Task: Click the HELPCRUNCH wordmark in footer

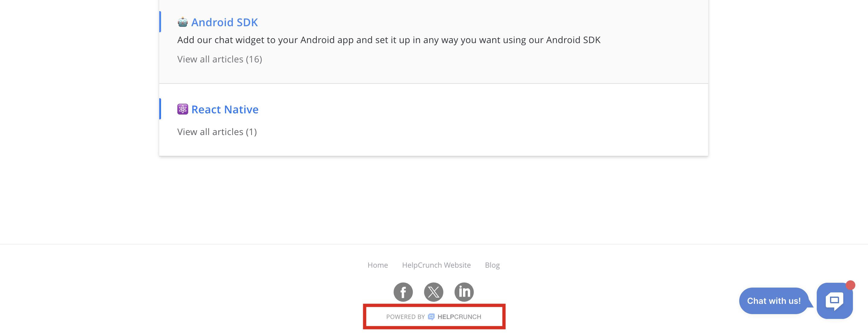Action: pyautogui.click(x=459, y=317)
